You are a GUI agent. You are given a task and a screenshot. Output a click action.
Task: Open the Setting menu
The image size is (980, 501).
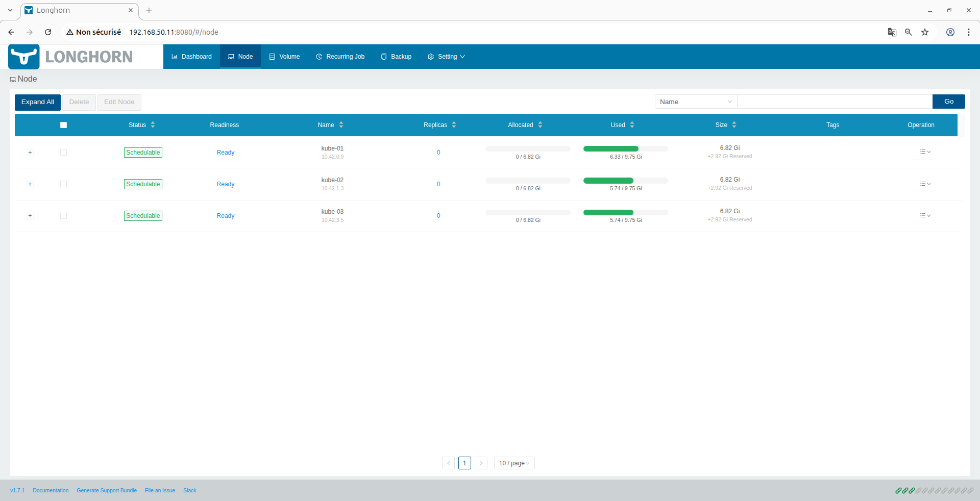446,57
